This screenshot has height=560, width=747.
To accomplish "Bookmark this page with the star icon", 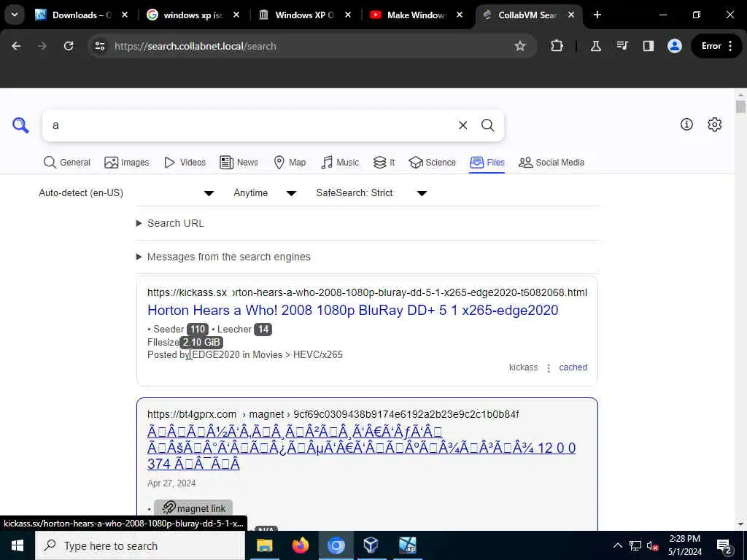I will tap(519, 46).
